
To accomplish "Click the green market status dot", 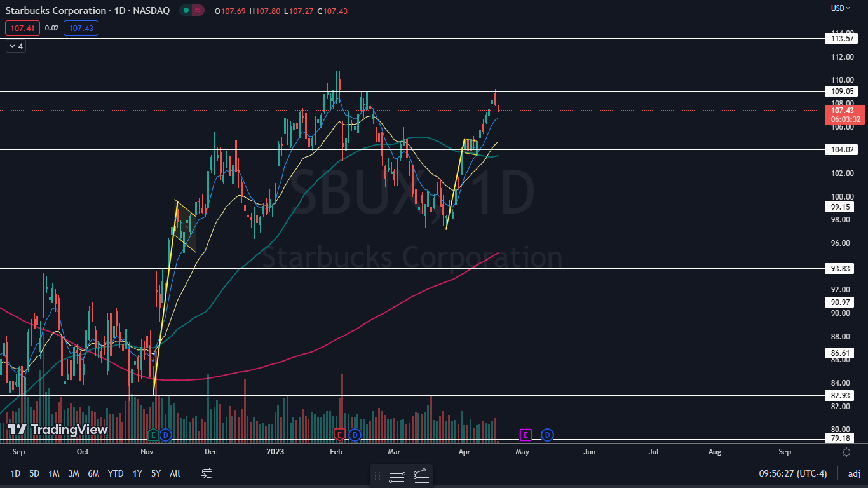I will [x=185, y=11].
